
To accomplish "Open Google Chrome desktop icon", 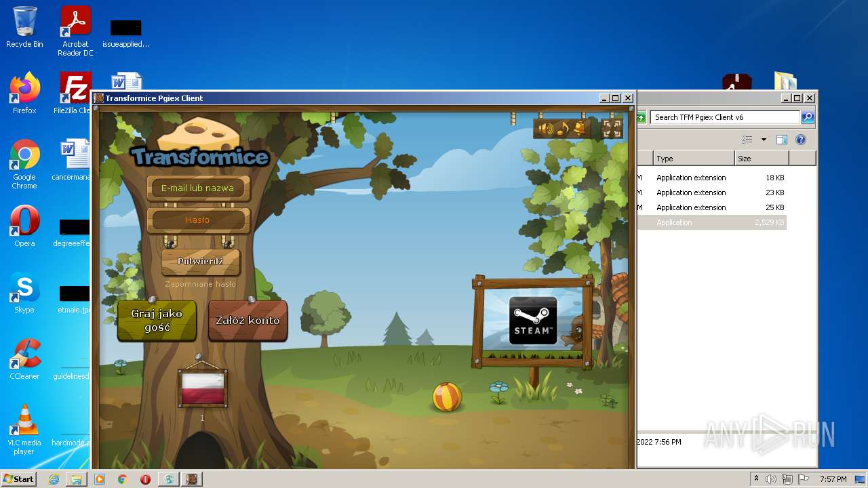I will 24,164.
